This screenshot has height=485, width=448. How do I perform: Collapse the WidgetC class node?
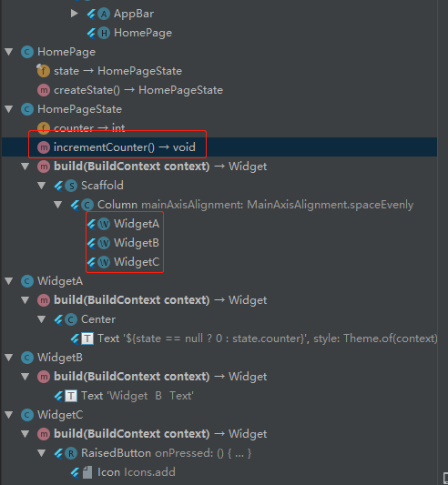pyautogui.click(x=9, y=414)
